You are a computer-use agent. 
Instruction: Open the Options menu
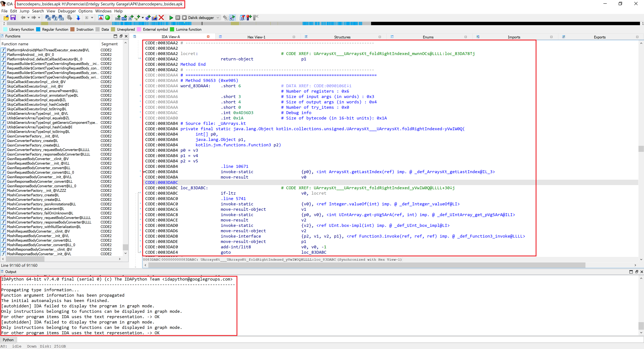click(86, 11)
